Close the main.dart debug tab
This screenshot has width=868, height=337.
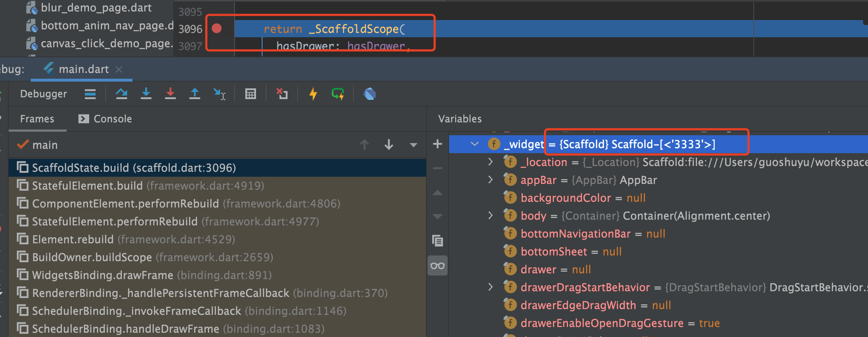pyautogui.click(x=119, y=69)
